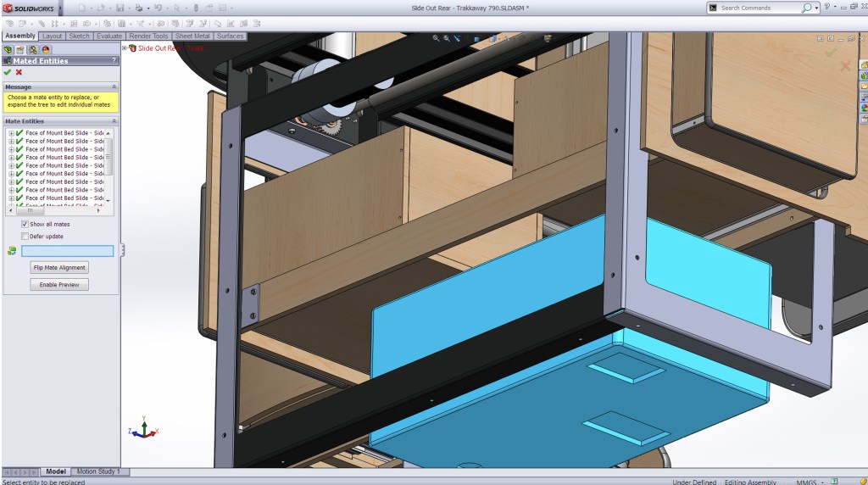Expand the Slide Out Rear flyout tree
This screenshot has width=868, height=485.
click(x=125, y=48)
